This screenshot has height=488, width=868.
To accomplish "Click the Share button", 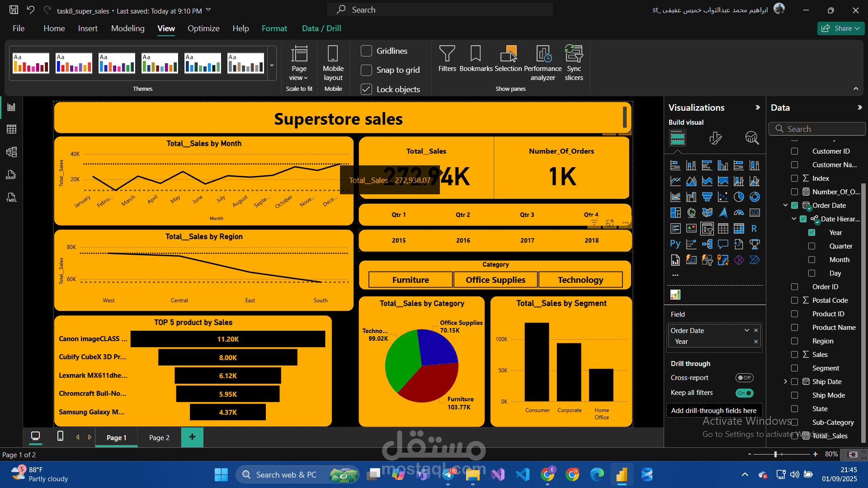I will pos(840,28).
